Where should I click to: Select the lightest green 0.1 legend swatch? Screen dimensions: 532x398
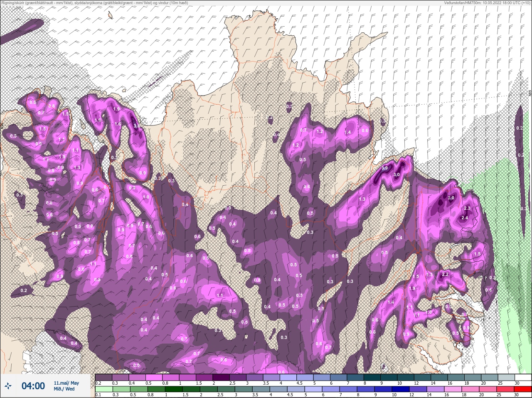click(x=103, y=389)
